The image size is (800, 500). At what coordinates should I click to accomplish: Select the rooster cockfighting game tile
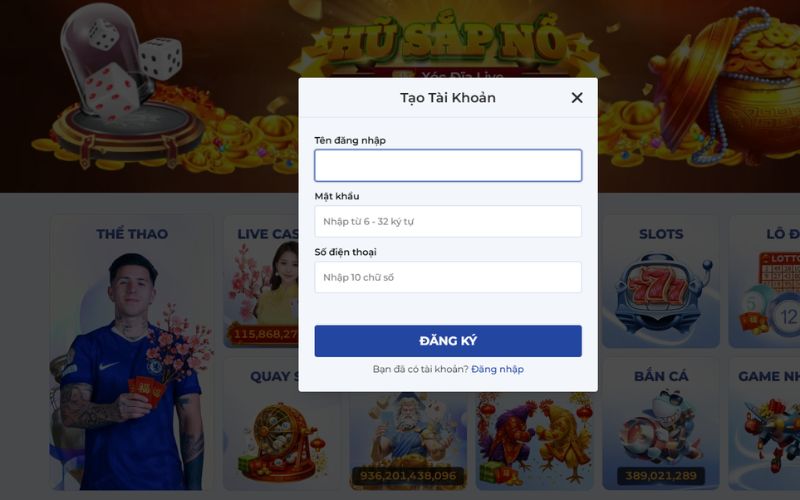tap(535, 441)
